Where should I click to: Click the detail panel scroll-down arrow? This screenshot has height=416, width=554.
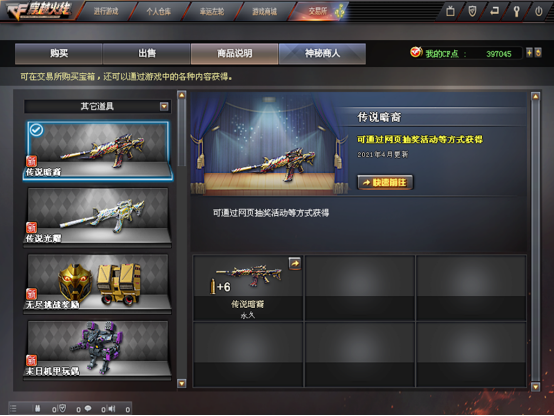536,387
